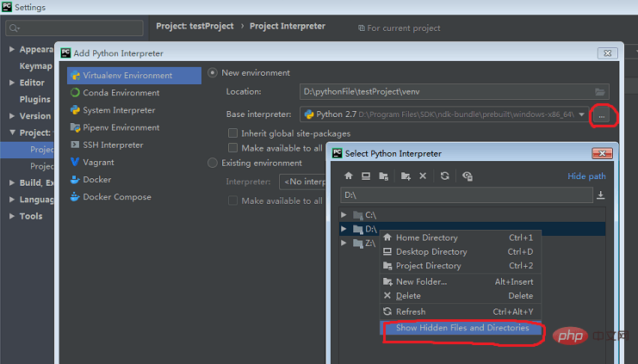Click New Folder toolbar icon
638x364 pixels.
pos(406,176)
